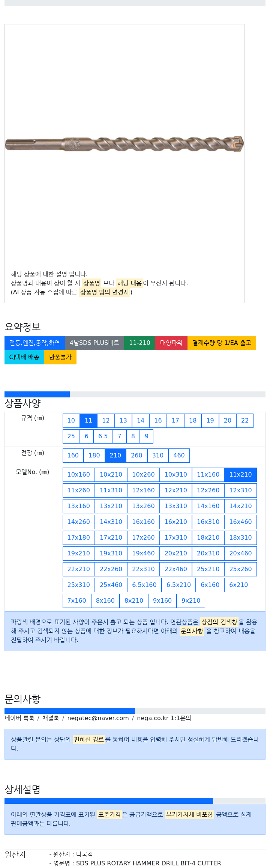Select model 6.5x210
The image size is (270, 868).
178,585
